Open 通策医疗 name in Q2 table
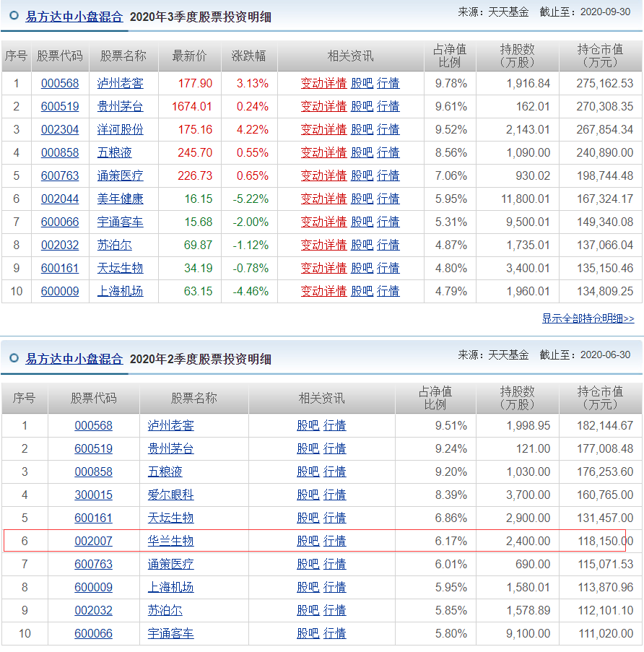This screenshot has height=652, width=644. point(171,564)
